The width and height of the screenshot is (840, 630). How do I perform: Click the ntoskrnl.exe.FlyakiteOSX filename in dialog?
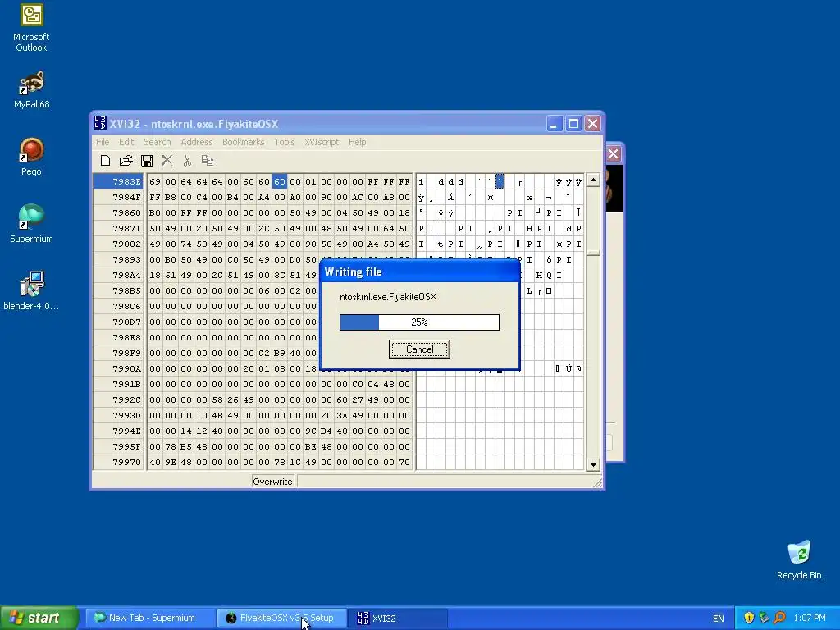388,297
